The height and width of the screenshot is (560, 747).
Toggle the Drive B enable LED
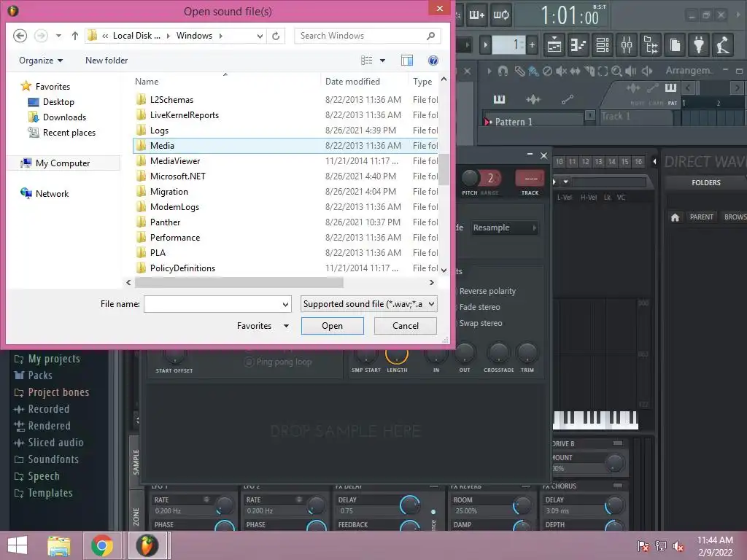[x=618, y=443]
